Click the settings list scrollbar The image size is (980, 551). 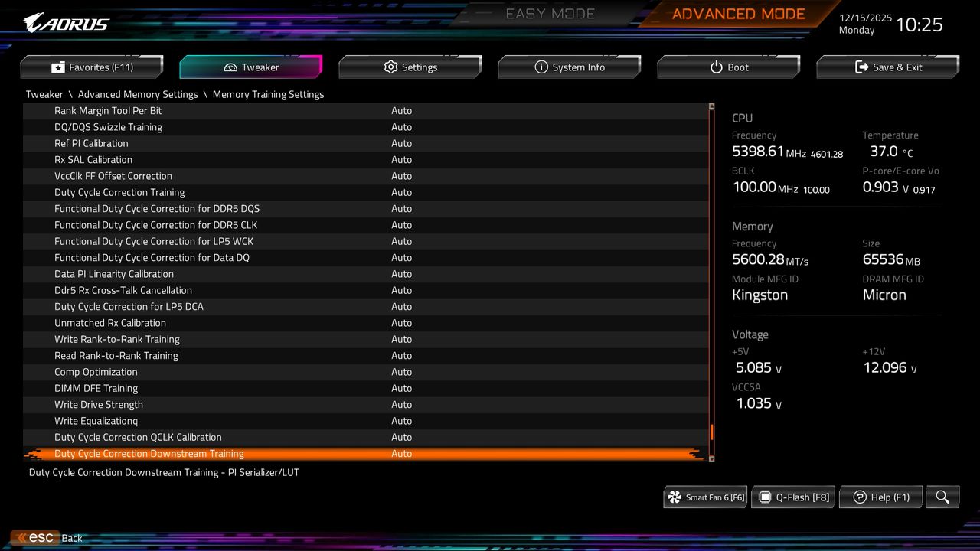point(710,432)
